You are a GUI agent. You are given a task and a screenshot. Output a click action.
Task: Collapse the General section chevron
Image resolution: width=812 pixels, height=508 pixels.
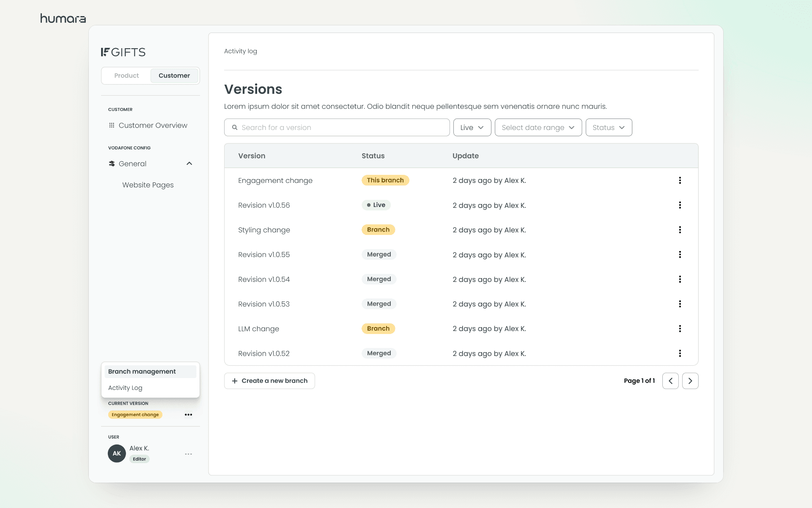click(189, 164)
